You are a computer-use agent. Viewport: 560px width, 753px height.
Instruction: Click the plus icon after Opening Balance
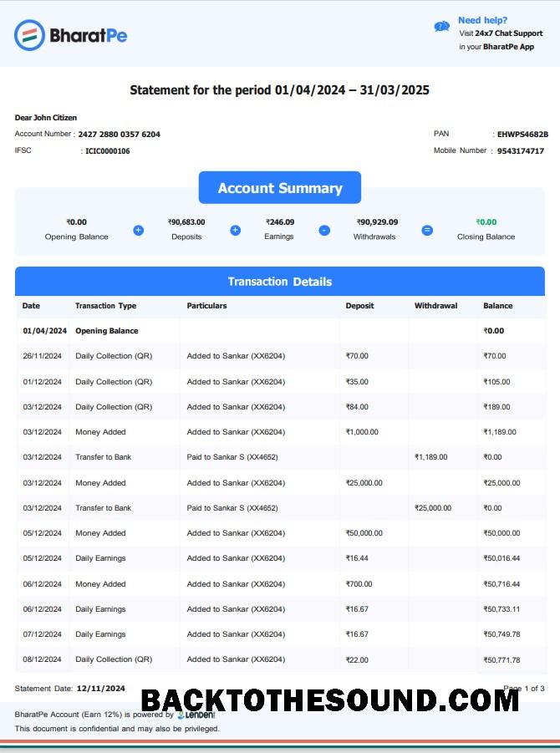pyautogui.click(x=138, y=231)
